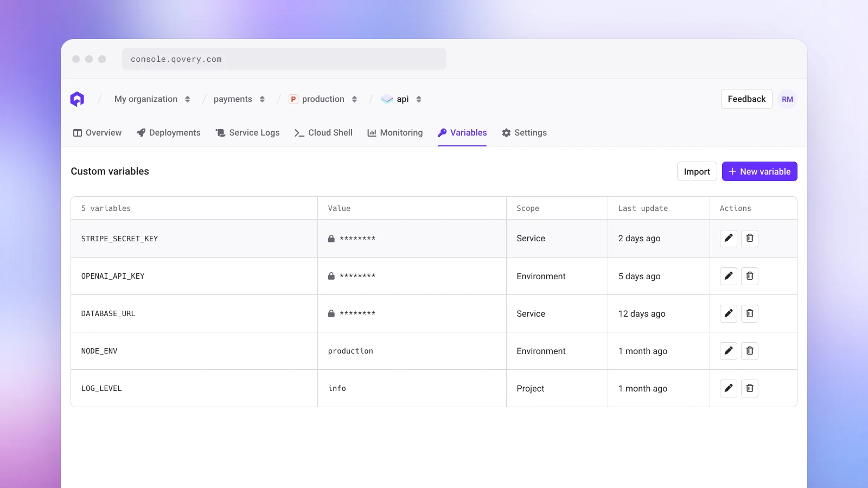The width and height of the screenshot is (868, 488).
Task: Select the DATABASE_URL variable name
Action: [x=108, y=313]
